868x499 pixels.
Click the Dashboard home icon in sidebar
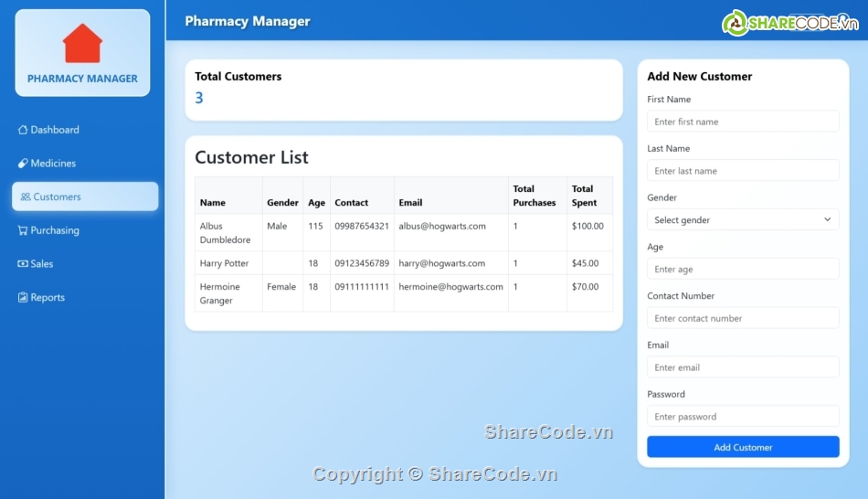(23, 130)
